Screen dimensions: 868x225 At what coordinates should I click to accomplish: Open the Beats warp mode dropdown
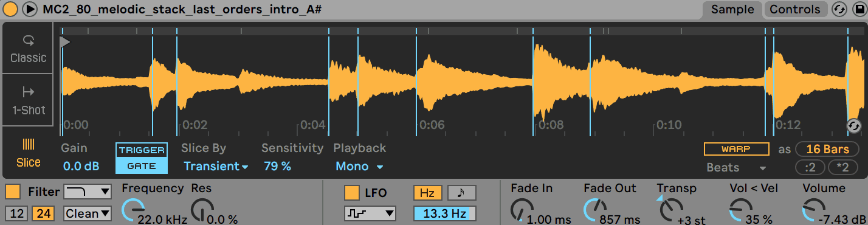pyautogui.click(x=736, y=167)
